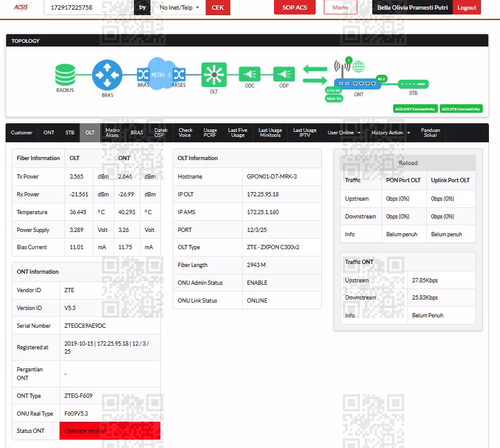Click serial number ZTEGC89AE9DC
Viewport: 500px width, 448px height.
click(x=85, y=326)
